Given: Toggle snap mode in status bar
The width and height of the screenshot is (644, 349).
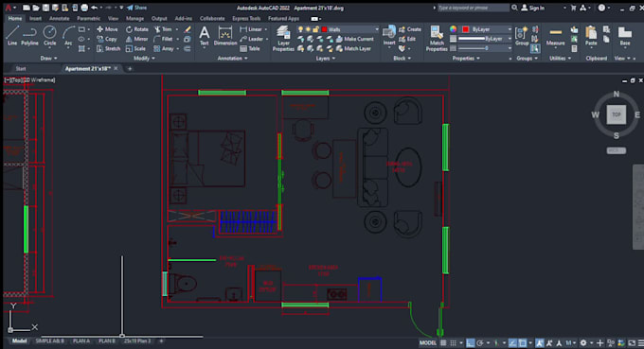Looking at the screenshot, I should pyautogui.click(x=453, y=342).
